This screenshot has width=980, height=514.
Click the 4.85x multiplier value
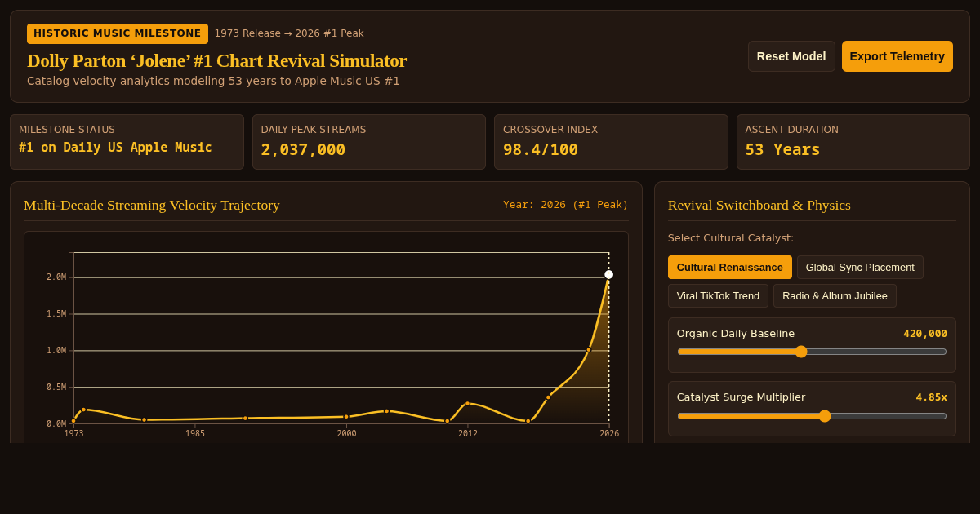pyautogui.click(x=931, y=397)
